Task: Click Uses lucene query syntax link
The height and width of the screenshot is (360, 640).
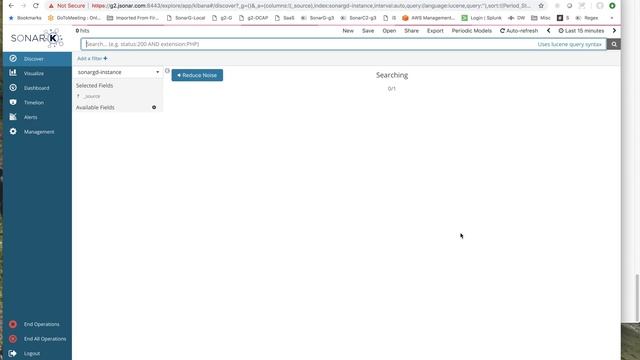Action: coord(569,44)
